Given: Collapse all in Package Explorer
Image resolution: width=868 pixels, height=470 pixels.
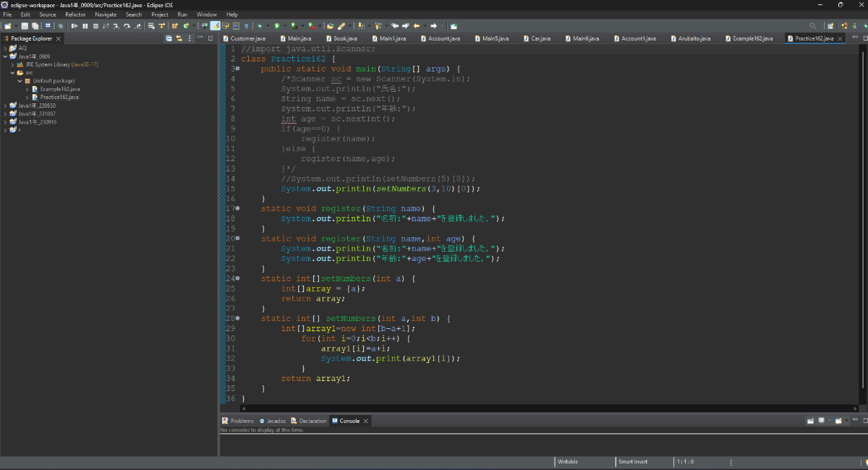Looking at the screenshot, I should [x=169, y=38].
